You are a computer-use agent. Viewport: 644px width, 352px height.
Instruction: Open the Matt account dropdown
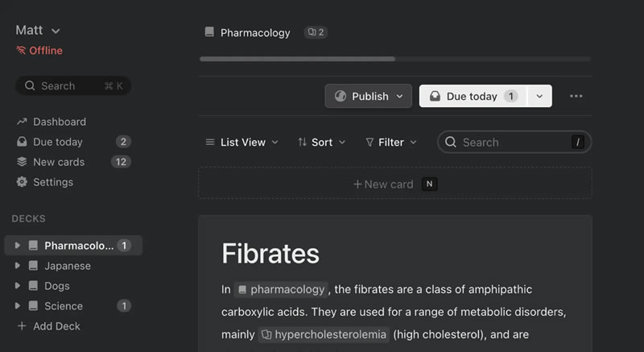tap(38, 30)
